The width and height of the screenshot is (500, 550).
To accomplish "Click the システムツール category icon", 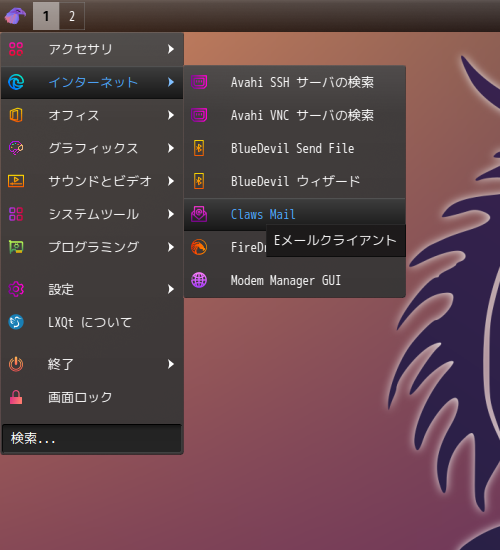I will click(16, 214).
